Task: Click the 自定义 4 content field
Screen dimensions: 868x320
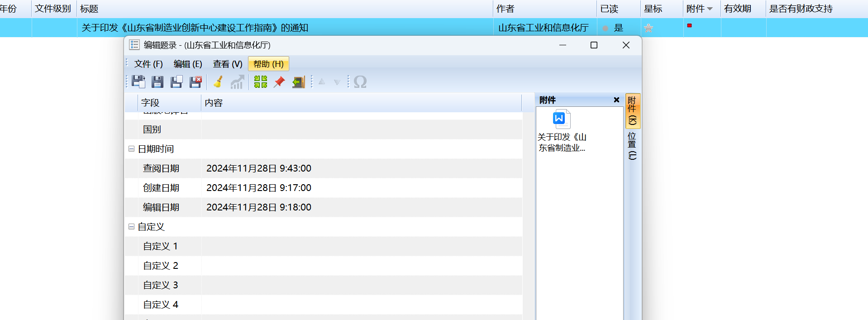Action: point(362,305)
